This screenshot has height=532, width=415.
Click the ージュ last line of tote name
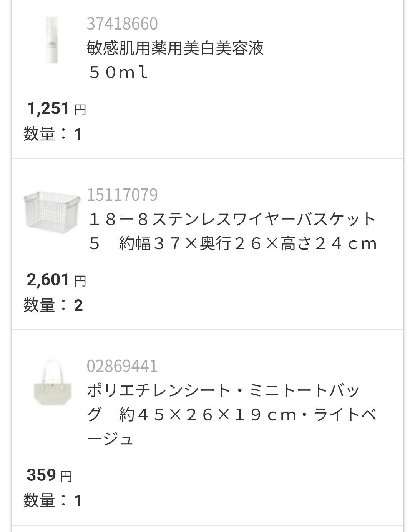click(x=110, y=439)
